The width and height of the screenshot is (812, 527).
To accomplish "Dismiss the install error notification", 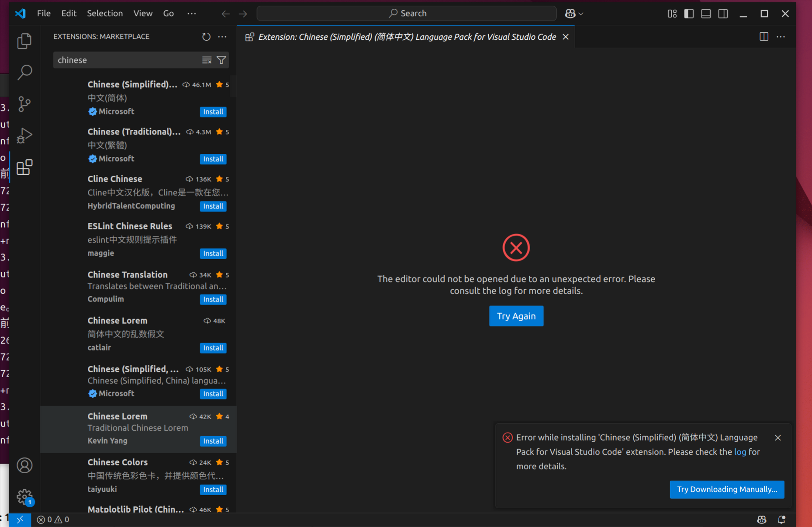I will [778, 437].
